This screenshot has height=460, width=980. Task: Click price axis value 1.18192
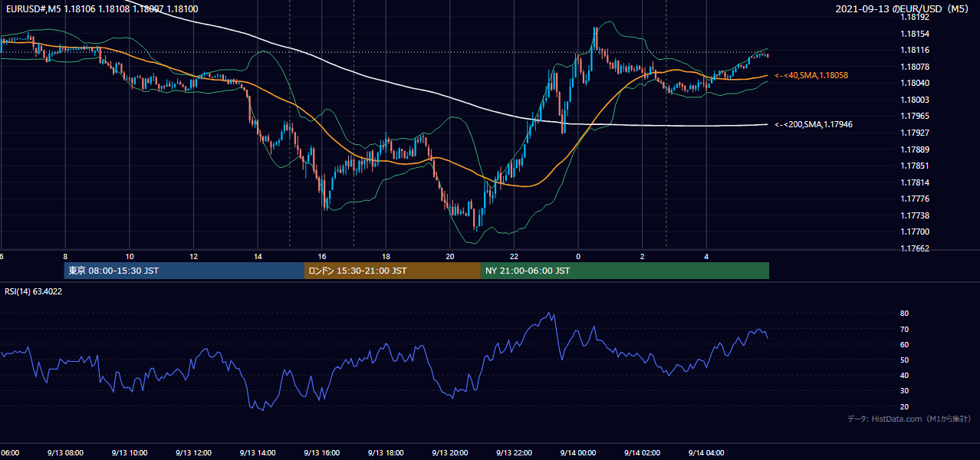[916, 17]
